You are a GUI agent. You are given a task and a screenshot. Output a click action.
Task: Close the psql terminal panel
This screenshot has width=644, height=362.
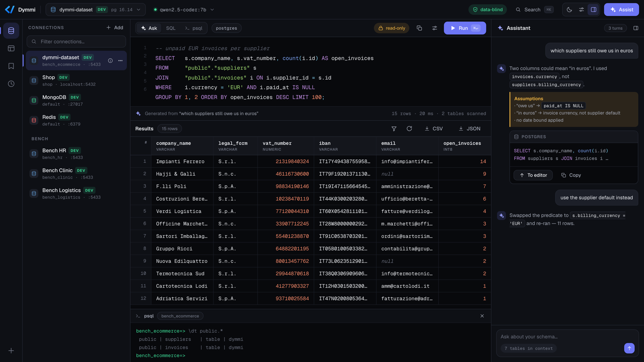[482, 316]
